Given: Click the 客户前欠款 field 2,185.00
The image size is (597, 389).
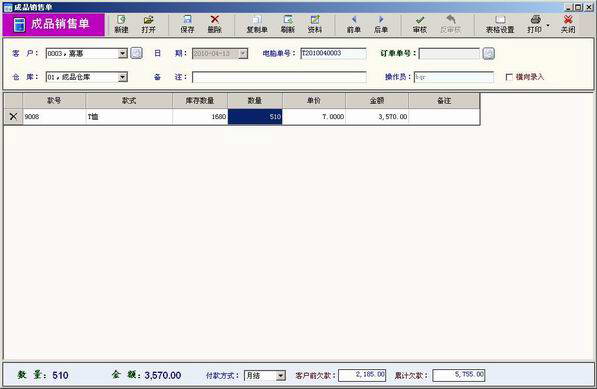Looking at the screenshot, I should [362, 375].
